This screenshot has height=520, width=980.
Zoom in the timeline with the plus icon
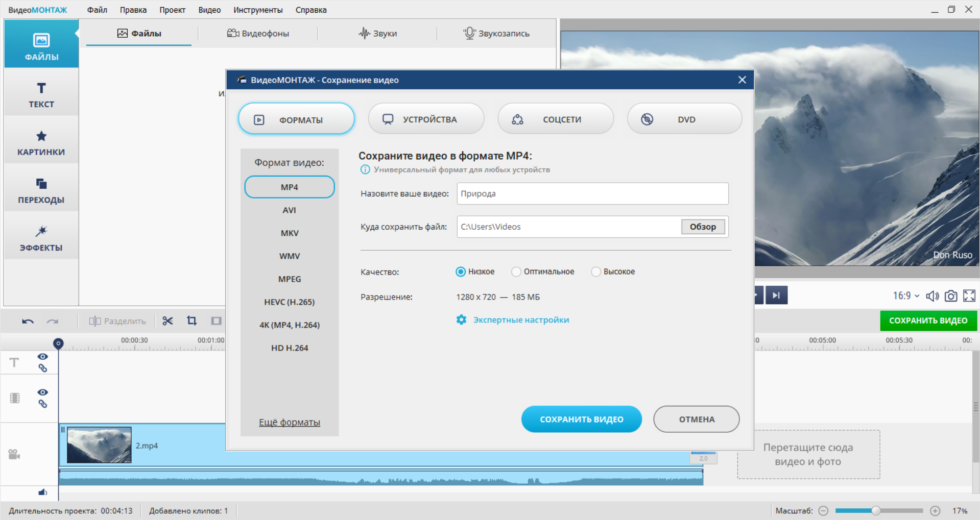pos(935,511)
